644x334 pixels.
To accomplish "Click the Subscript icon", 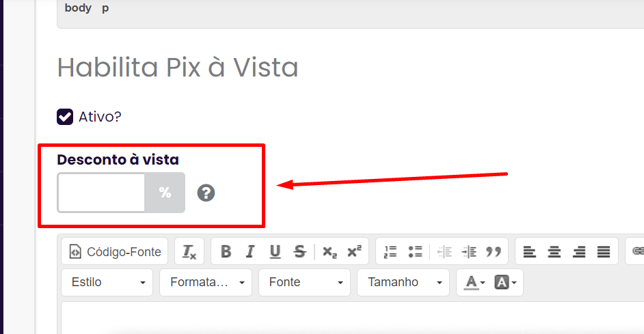I will [x=330, y=251].
